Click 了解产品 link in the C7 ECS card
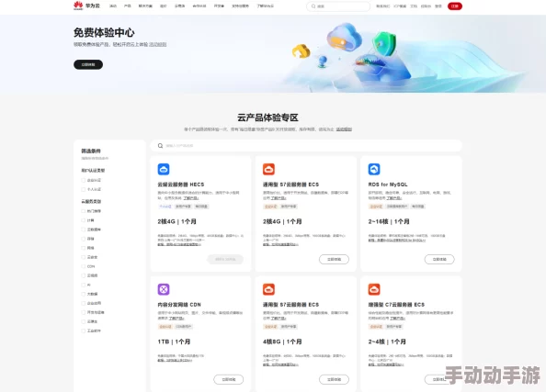The width and height of the screenshot is (546, 392). [397, 319]
